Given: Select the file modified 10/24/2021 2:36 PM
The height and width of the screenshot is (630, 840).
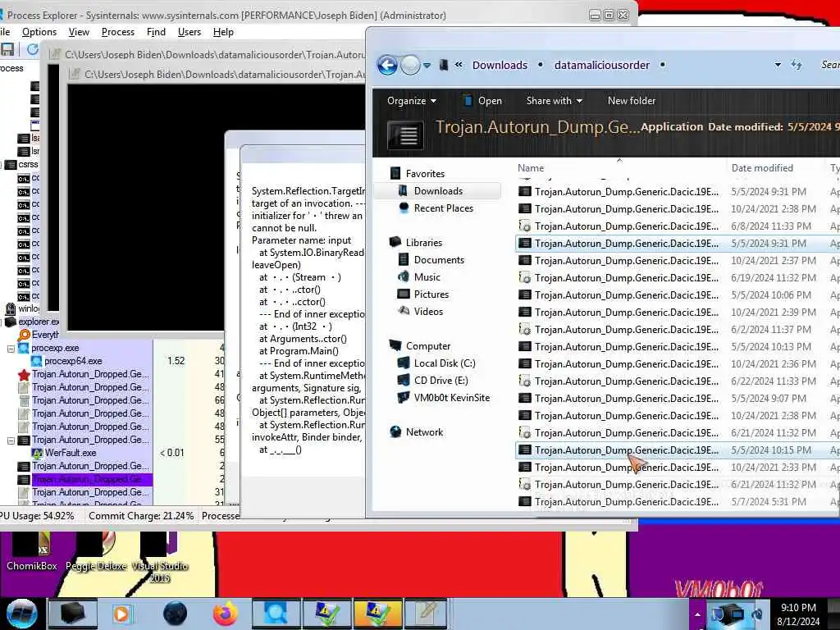Looking at the screenshot, I should coord(677,363).
